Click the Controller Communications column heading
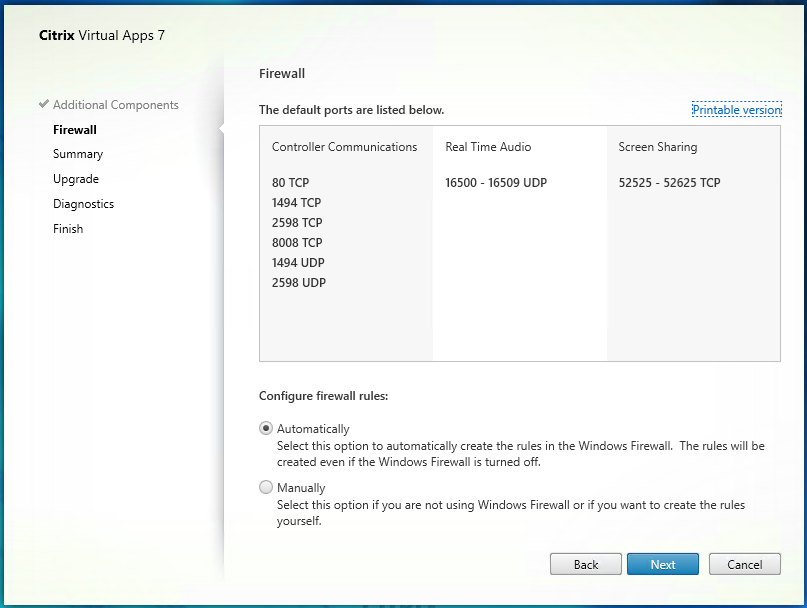Screen dimensions: 807x608 (x=344, y=147)
